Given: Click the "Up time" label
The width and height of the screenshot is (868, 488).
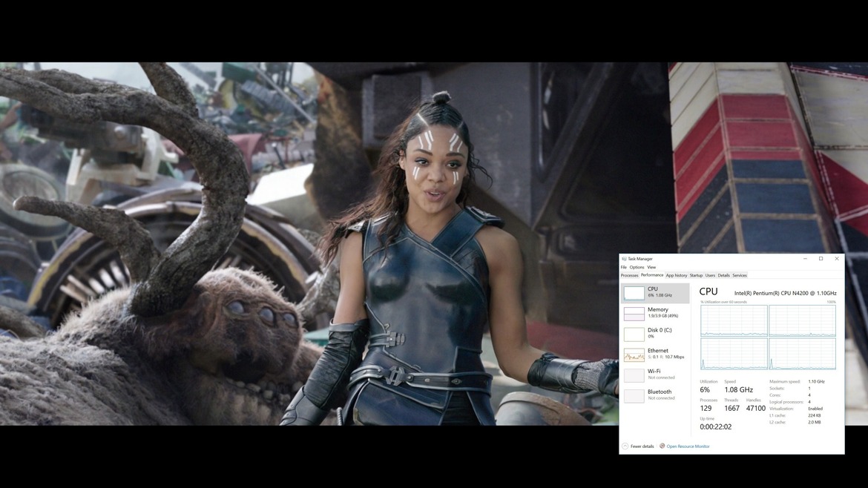Looking at the screenshot, I should tap(707, 419).
